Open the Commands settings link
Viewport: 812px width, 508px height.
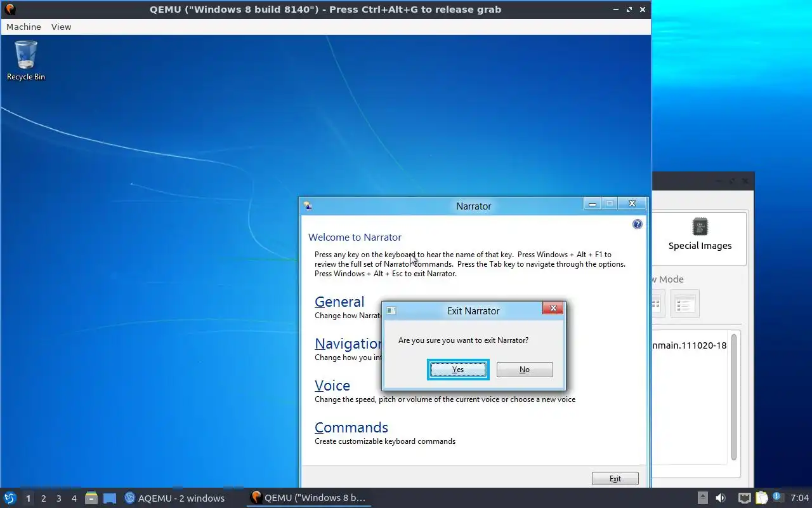(x=351, y=427)
